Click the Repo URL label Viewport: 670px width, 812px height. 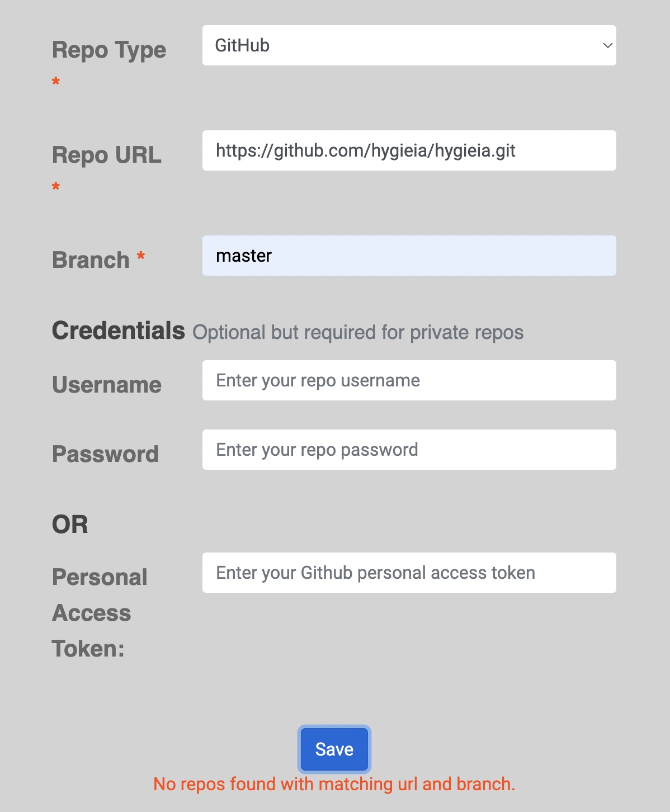(107, 155)
